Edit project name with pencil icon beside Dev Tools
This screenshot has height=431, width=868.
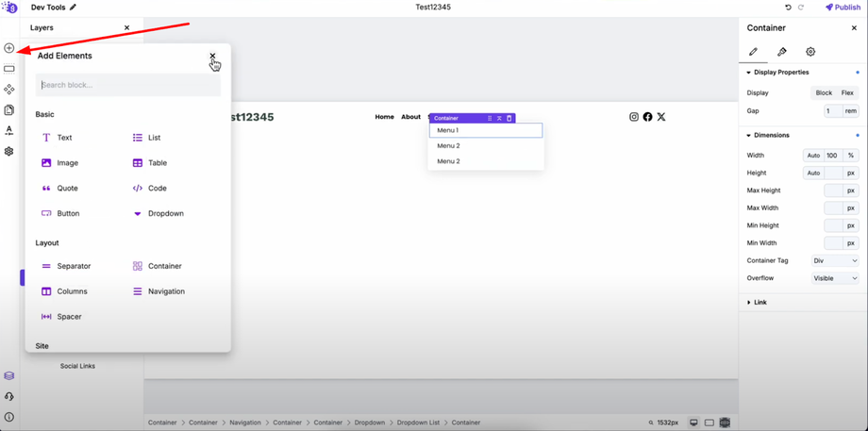73,8
